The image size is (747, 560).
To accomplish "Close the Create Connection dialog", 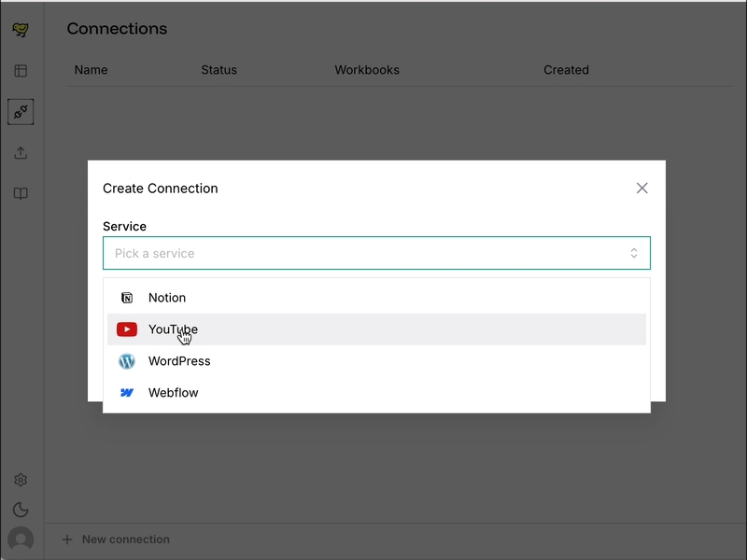I will [x=642, y=188].
